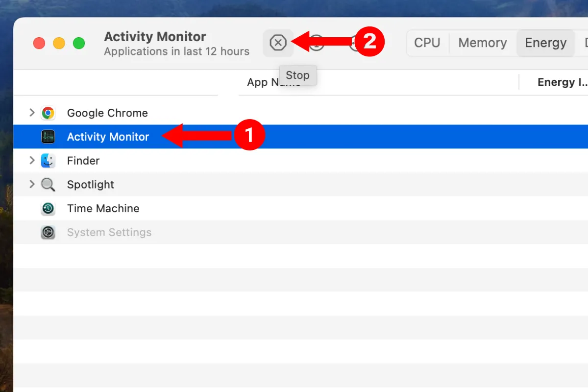Open the Energy tab

click(x=545, y=43)
